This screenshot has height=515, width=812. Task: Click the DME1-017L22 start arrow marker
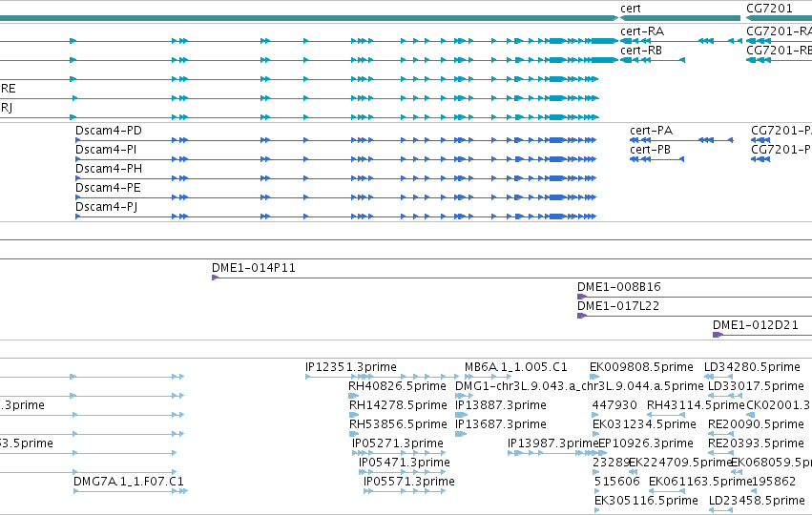tap(581, 316)
